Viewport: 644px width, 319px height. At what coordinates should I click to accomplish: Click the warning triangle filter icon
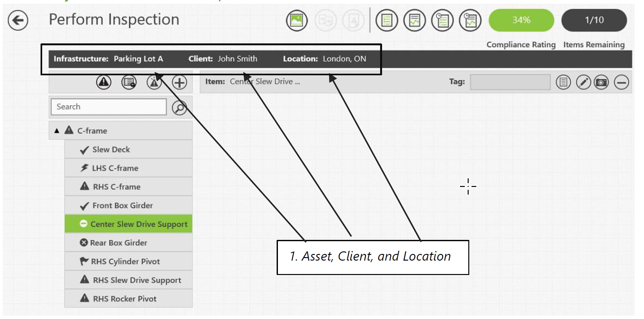[x=103, y=83]
